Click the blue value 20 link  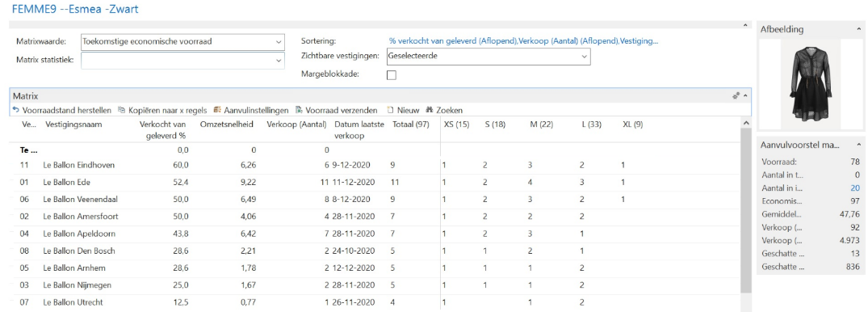coord(855,188)
